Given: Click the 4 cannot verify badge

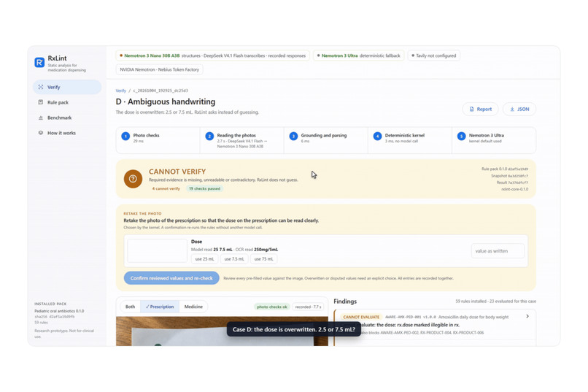Looking at the screenshot, I should tap(166, 188).
